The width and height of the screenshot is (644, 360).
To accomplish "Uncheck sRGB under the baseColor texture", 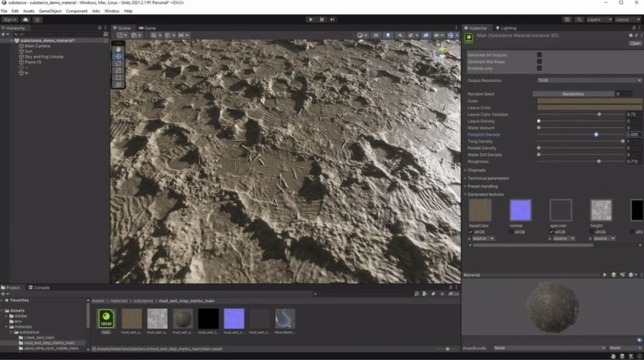I will (x=471, y=232).
